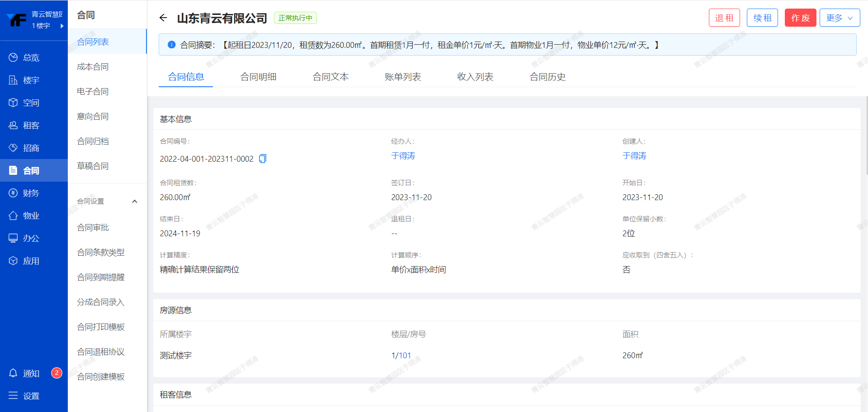Switch to the 合同明细 tab
Screen dimensions: 868x412
[258, 77]
